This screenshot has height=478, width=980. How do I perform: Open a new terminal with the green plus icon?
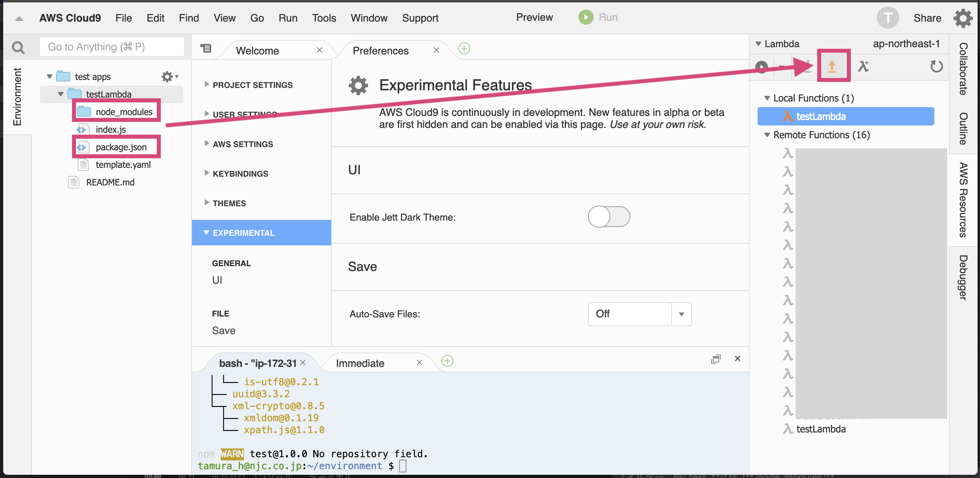pyautogui.click(x=448, y=360)
